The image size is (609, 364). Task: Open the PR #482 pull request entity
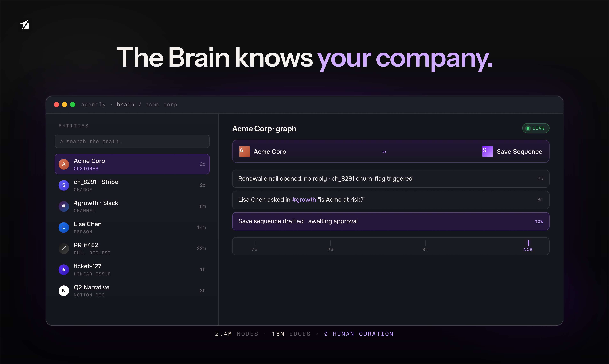click(132, 248)
